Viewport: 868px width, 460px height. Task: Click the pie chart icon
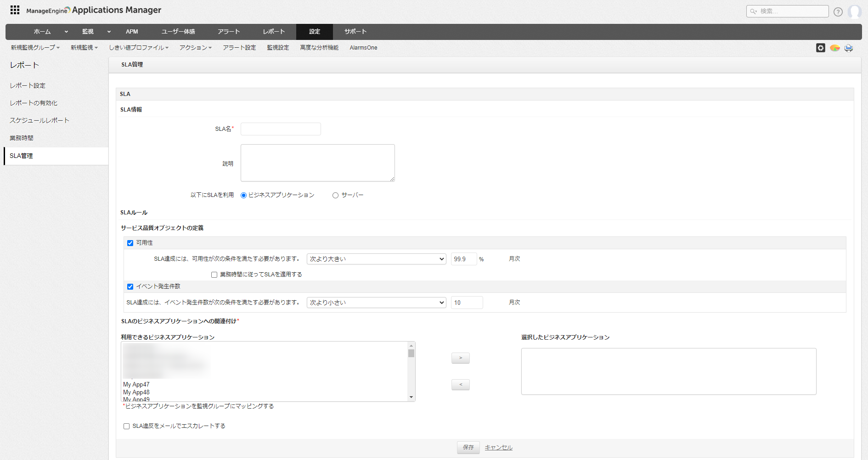[x=835, y=48]
